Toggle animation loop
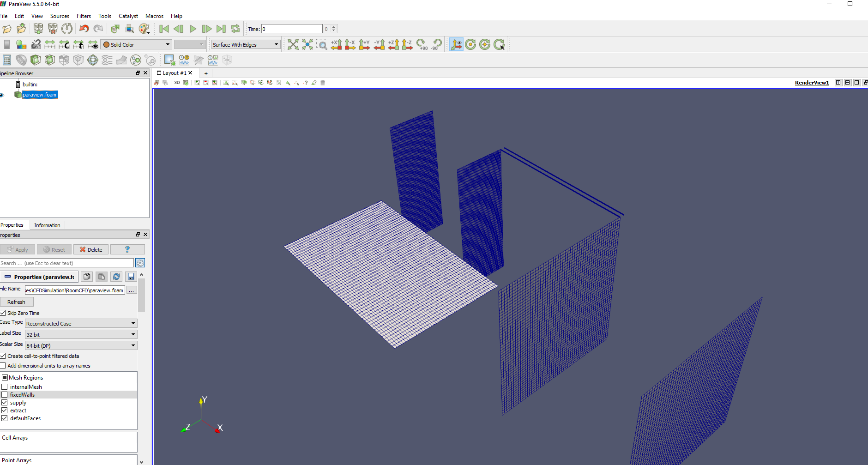The height and width of the screenshot is (465, 868). pos(235,29)
